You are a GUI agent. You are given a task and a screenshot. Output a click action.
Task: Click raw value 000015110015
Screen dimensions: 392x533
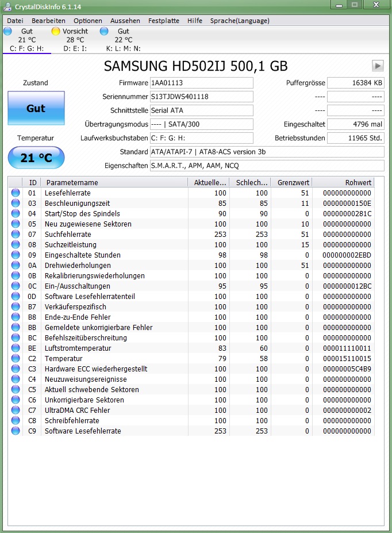[347, 358]
